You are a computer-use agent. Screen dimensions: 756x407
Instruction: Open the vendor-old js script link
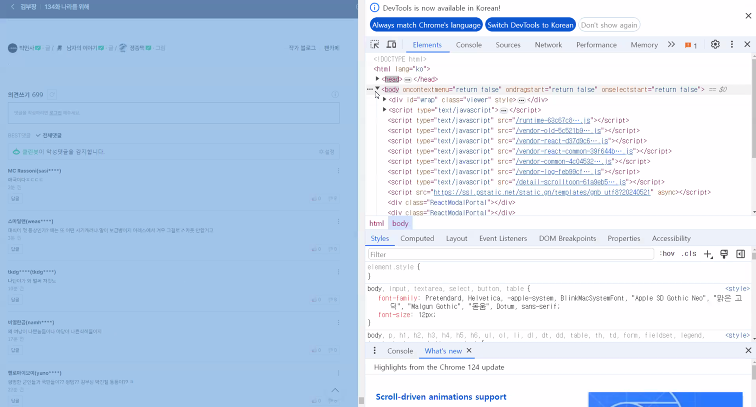[558, 131]
